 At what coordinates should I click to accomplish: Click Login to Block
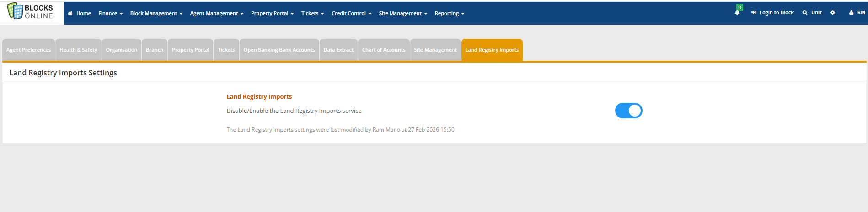point(772,13)
